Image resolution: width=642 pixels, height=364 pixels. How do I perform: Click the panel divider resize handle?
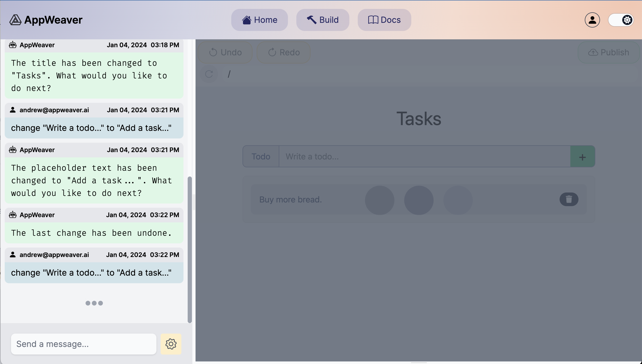click(x=194, y=202)
